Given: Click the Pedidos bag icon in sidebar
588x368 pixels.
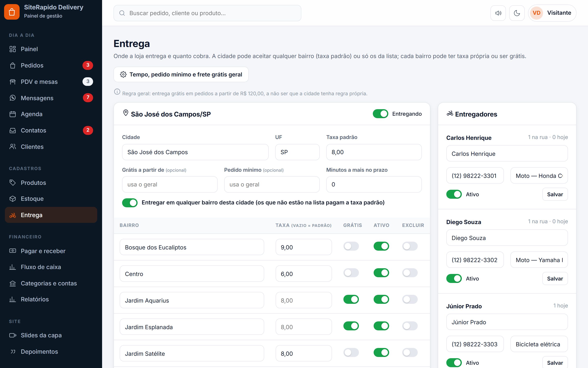Looking at the screenshot, I should click(x=13, y=65).
